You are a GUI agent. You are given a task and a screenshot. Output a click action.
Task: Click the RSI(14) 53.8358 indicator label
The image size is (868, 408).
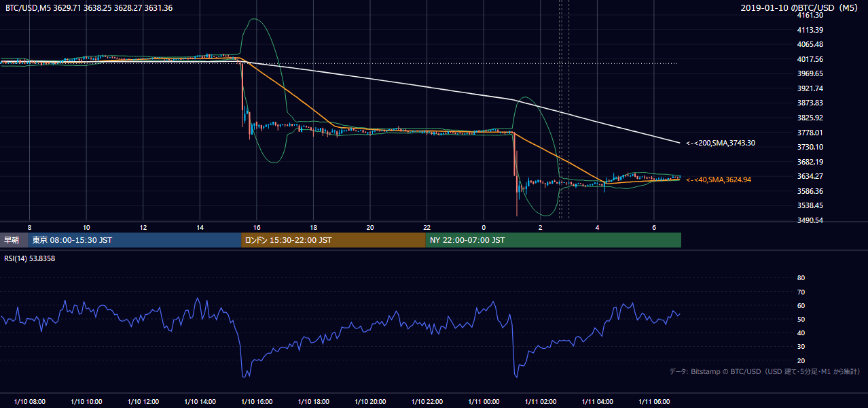[30, 258]
